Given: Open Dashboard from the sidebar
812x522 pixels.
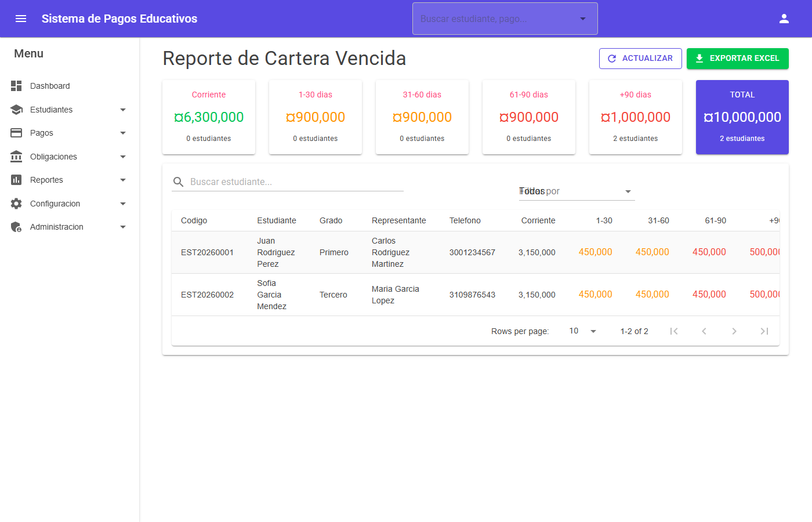Looking at the screenshot, I should point(70,86).
